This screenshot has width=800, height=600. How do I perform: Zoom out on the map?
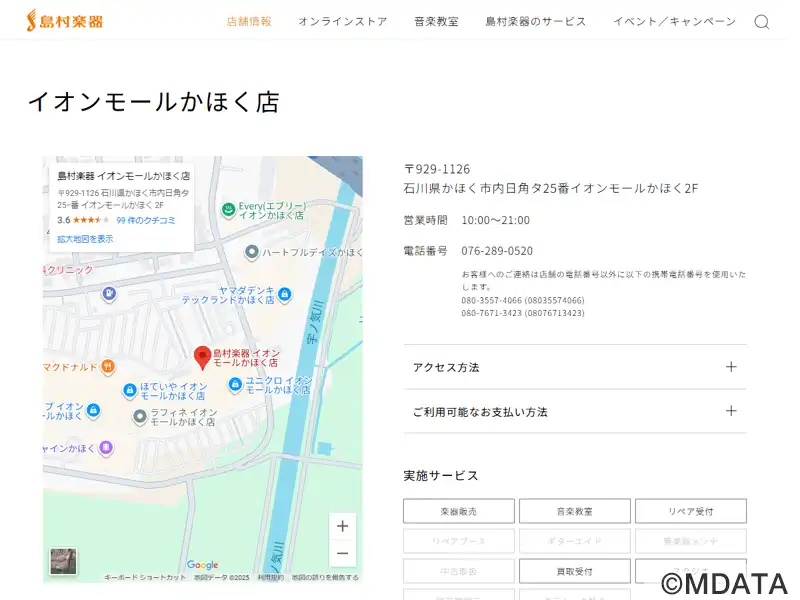[342, 553]
